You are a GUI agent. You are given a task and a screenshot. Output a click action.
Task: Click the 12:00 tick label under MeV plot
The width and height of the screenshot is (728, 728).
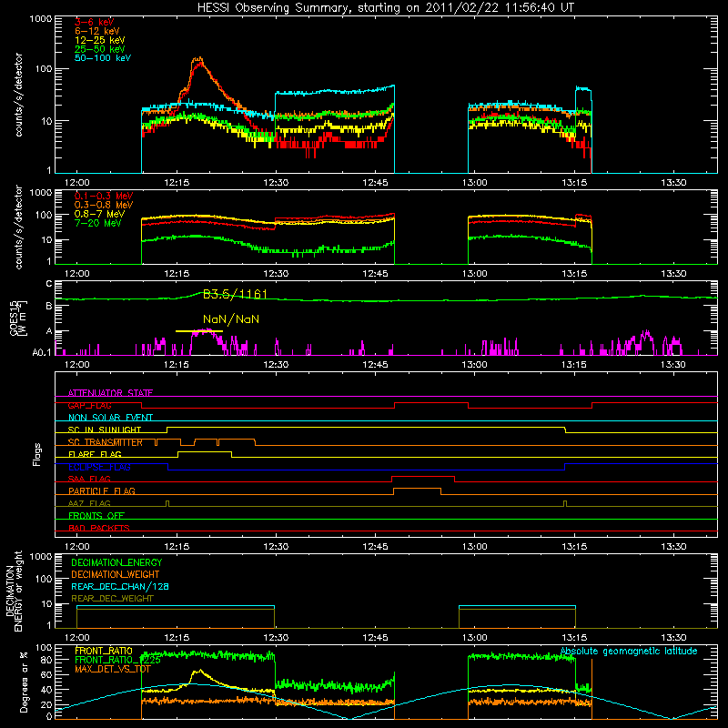point(76,274)
